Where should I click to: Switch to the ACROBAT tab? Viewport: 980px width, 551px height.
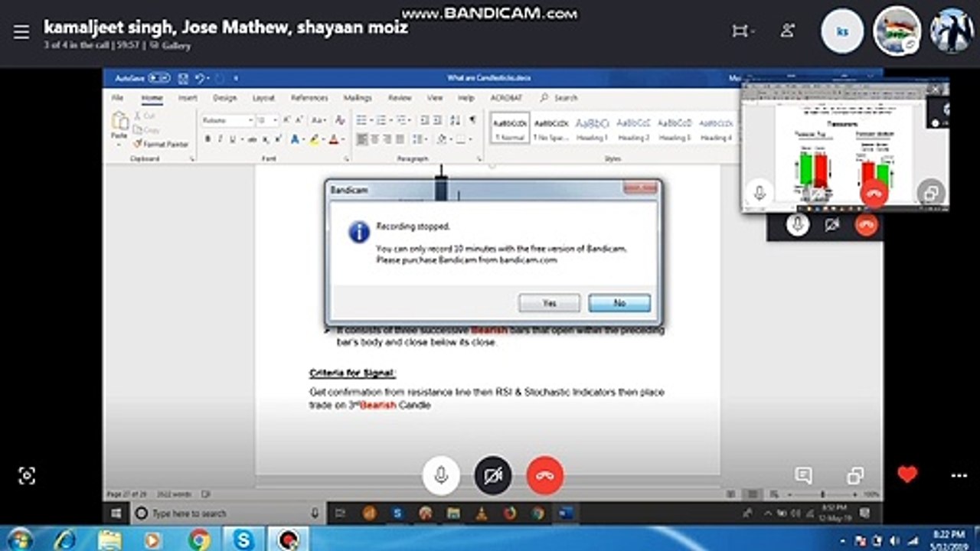tap(507, 98)
